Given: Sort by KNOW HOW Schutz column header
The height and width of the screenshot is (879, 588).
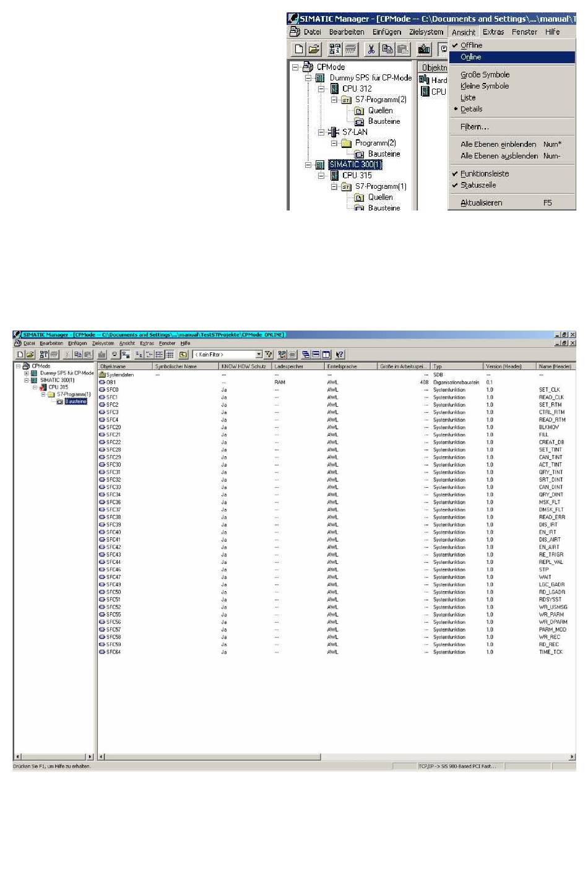Looking at the screenshot, I should 246,366.
